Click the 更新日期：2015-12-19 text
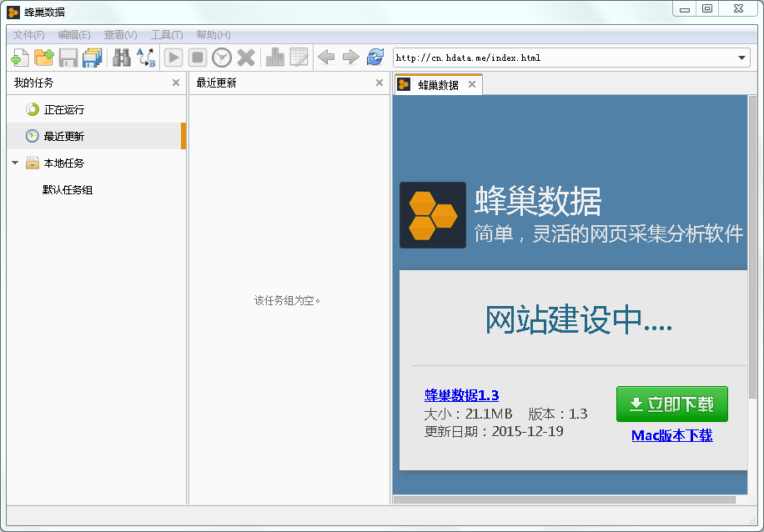The image size is (764, 532). (494, 431)
